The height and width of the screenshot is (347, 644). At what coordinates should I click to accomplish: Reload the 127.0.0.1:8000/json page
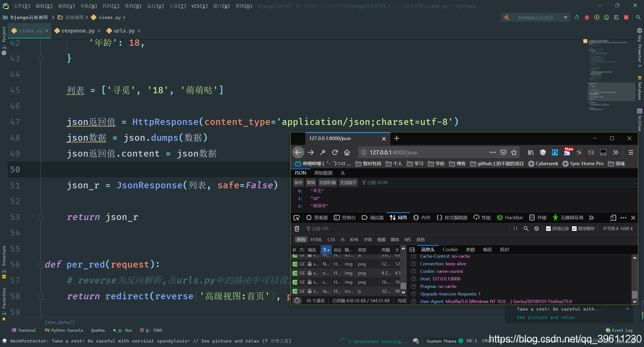coord(335,152)
